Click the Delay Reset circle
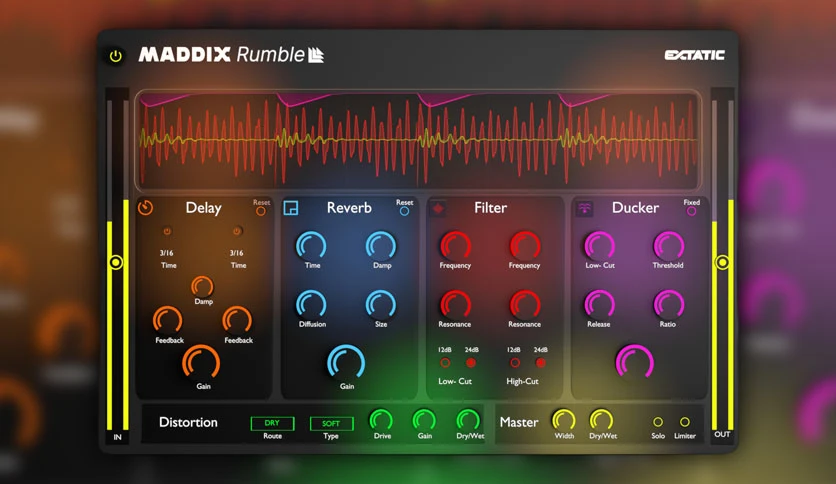Viewport: 836px width, 484px height. (x=261, y=211)
